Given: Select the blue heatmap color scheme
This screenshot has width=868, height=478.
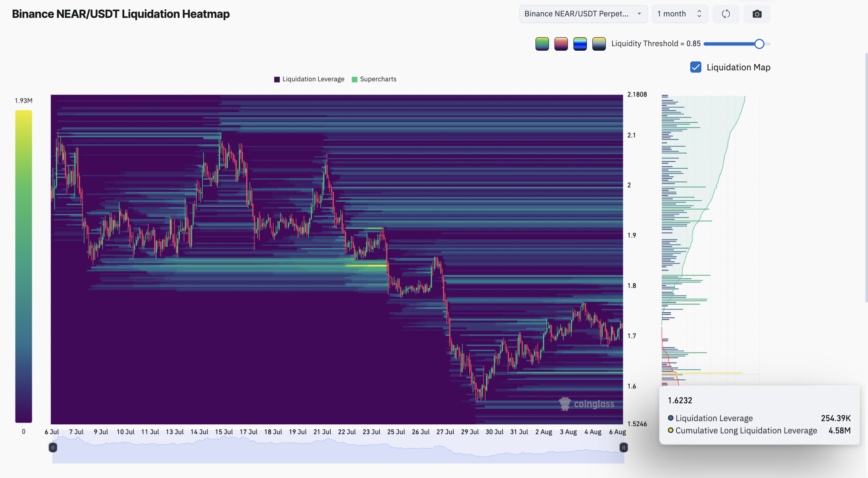Looking at the screenshot, I should point(580,44).
